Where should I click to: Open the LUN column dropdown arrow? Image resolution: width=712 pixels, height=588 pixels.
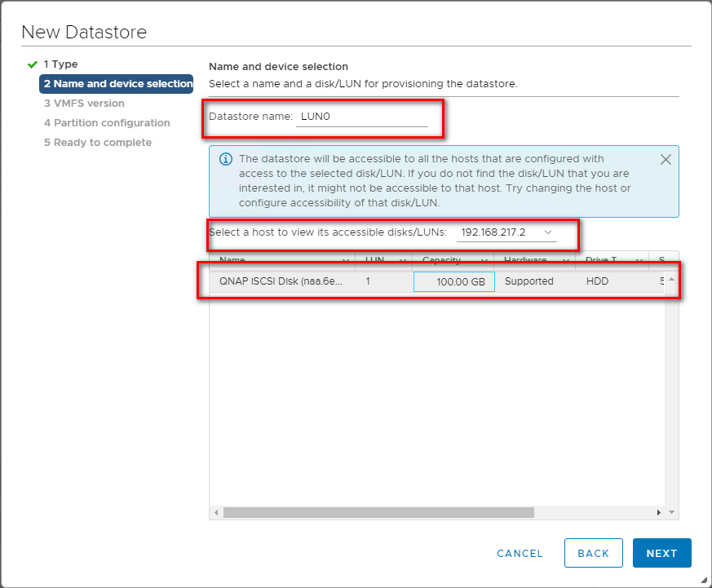403,261
